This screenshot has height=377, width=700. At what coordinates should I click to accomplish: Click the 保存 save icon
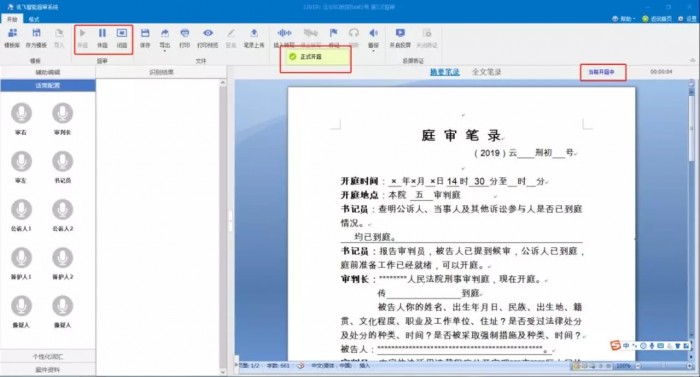point(145,38)
